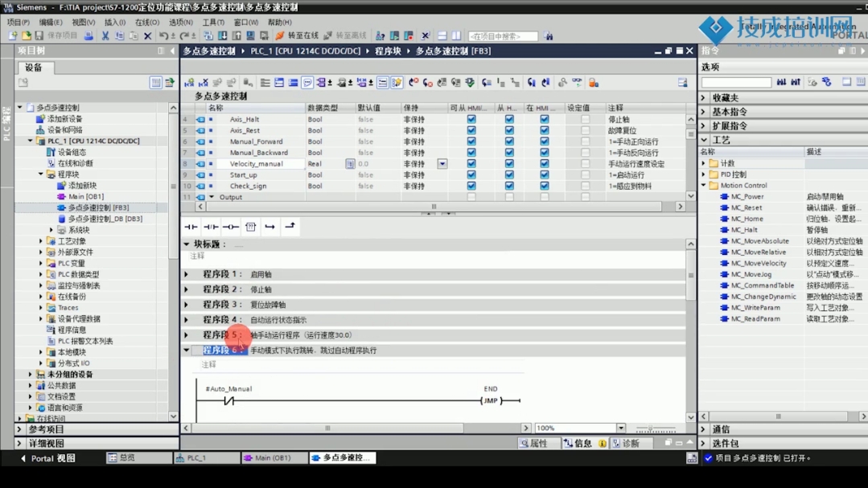
Task: Click the Undo arrow icon
Action: 163,36
